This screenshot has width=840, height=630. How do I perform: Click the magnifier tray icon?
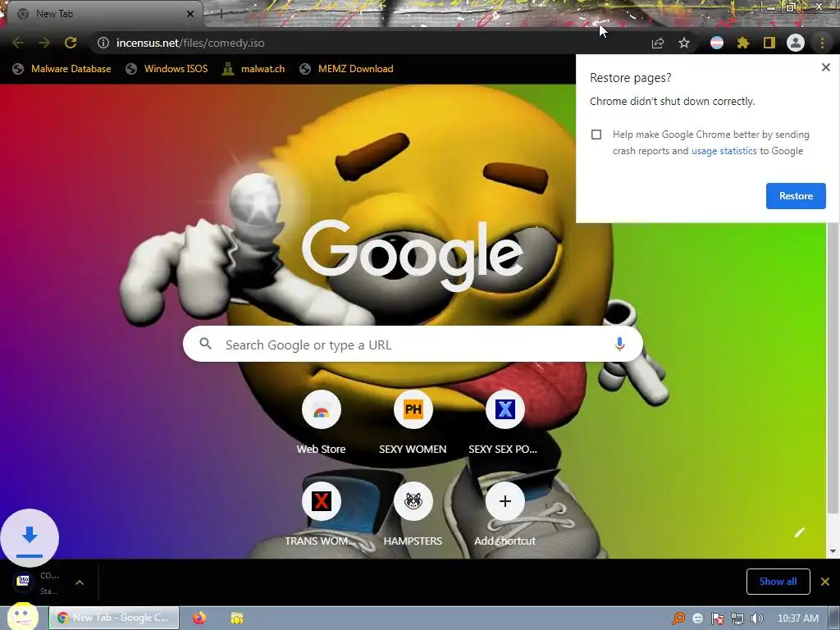tap(678, 619)
